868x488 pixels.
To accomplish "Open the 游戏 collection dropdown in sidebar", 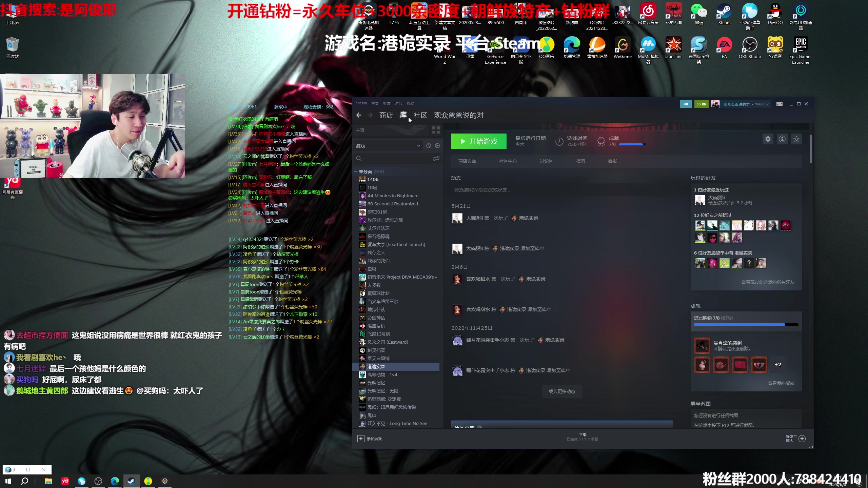I will [x=388, y=145].
